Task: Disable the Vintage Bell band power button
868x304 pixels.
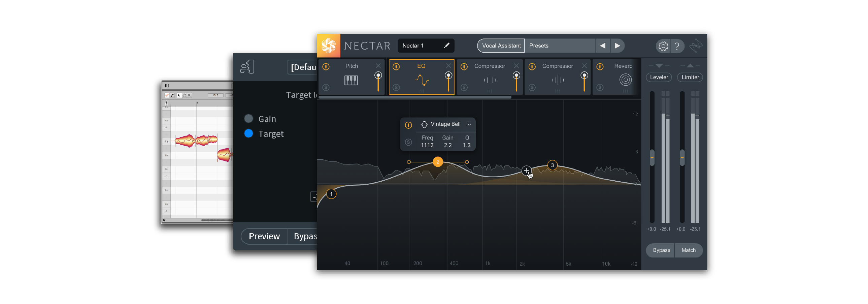Action: coord(408,125)
